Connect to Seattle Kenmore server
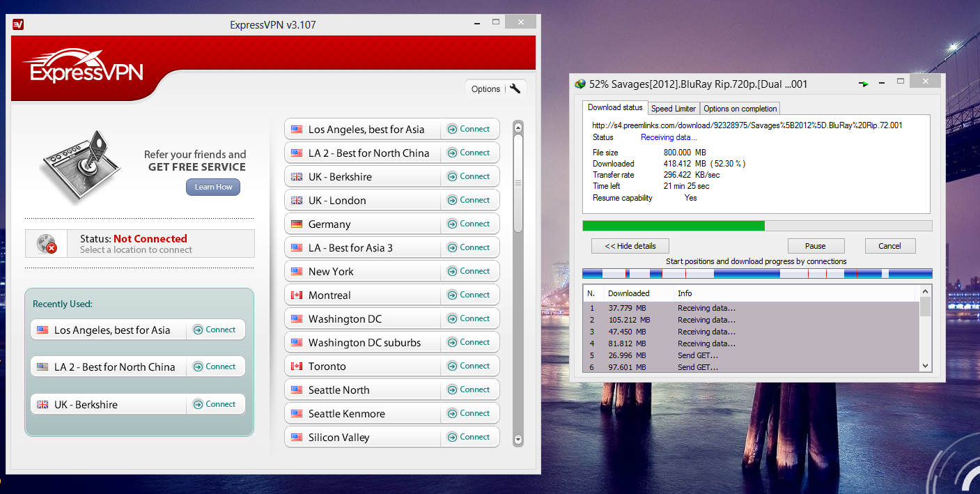 click(x=469, y=413)
